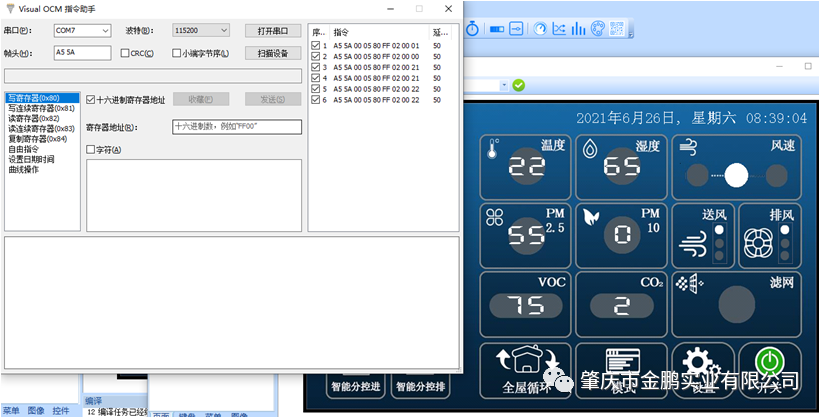Screen dimensions: 827x417
Task: Click the 扫描设备 button
Action: (273, 53)
